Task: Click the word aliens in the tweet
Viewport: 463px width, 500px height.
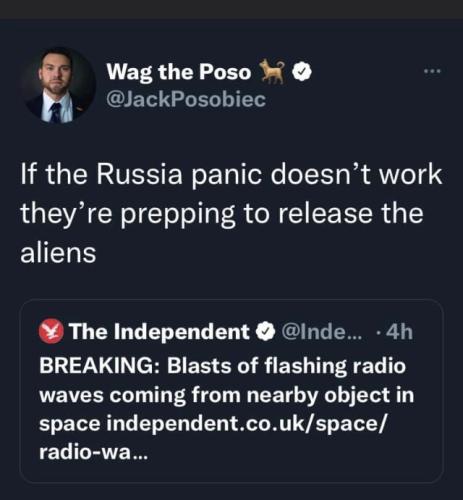Action: tap(58, 253)
